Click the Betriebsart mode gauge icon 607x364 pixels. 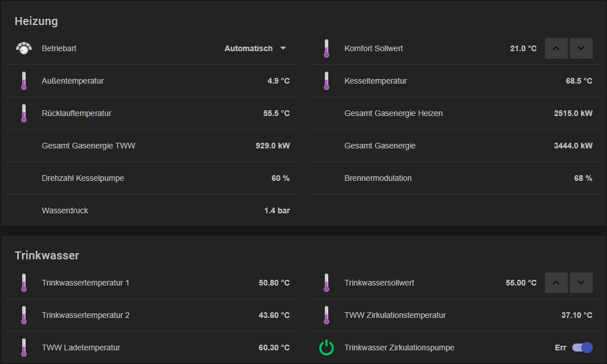click(23, 48)
